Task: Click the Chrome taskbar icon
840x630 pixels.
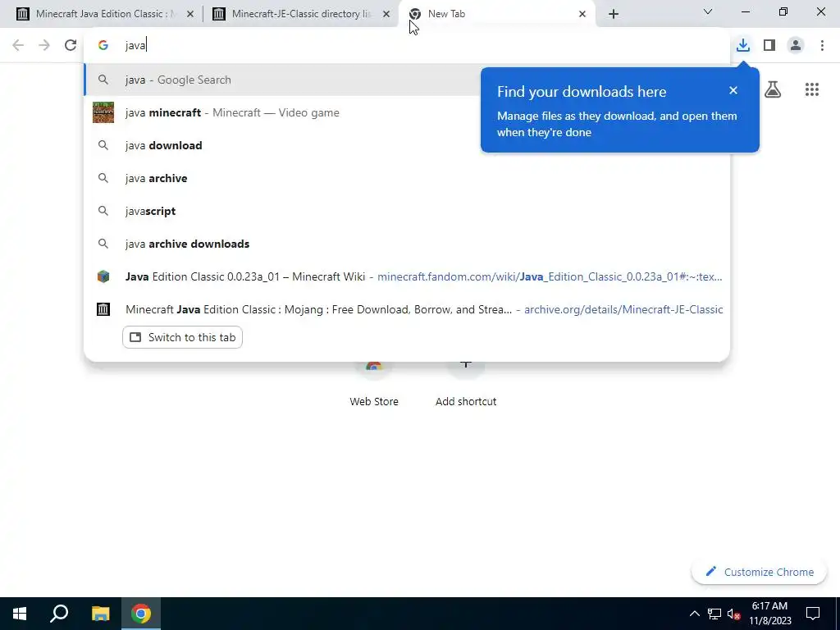Action: [x=141, y=614]
